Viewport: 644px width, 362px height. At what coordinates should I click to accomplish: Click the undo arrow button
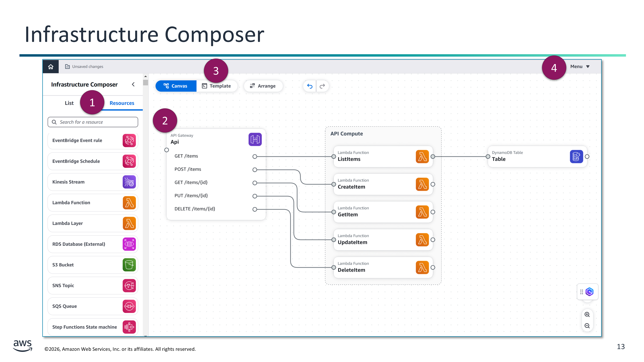point(310,86)
